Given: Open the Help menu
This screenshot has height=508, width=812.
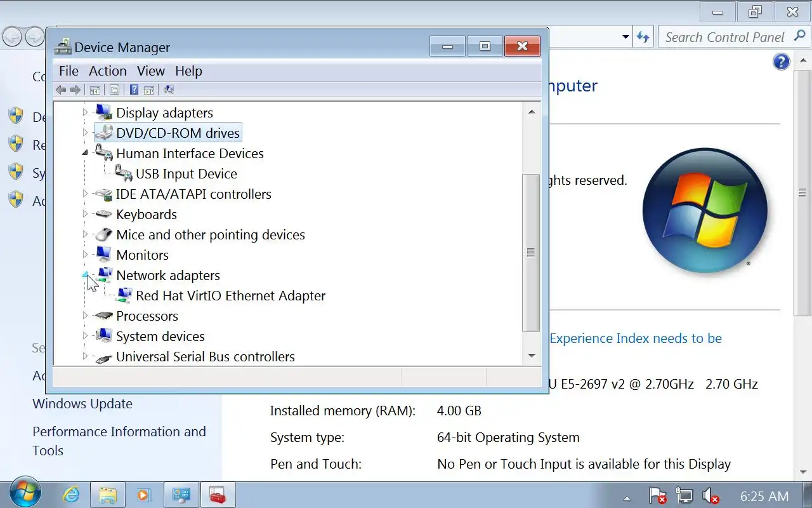Looking at the screenshot, I should point(188,70).
